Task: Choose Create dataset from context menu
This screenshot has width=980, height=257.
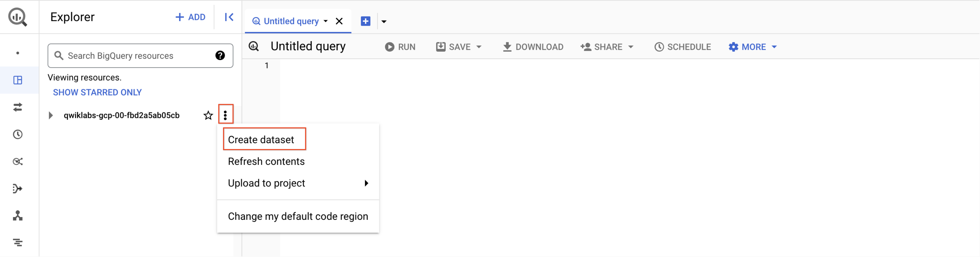Action: click(261, 140)
